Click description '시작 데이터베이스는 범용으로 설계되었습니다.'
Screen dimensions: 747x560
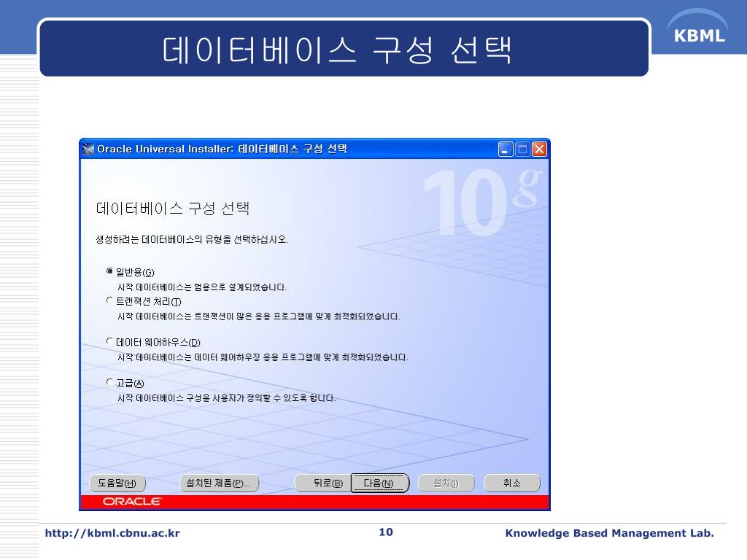pyautogui.click(x=202, y=287)
